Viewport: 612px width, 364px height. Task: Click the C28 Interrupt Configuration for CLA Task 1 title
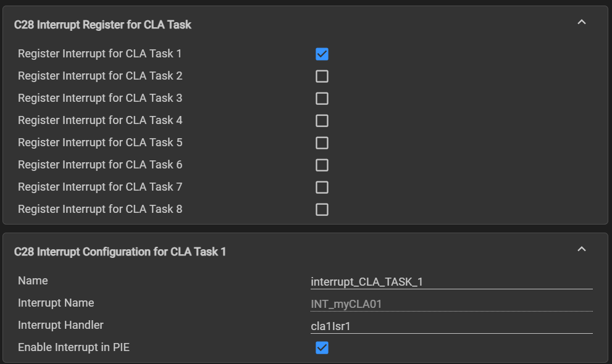tap(120, 252)
